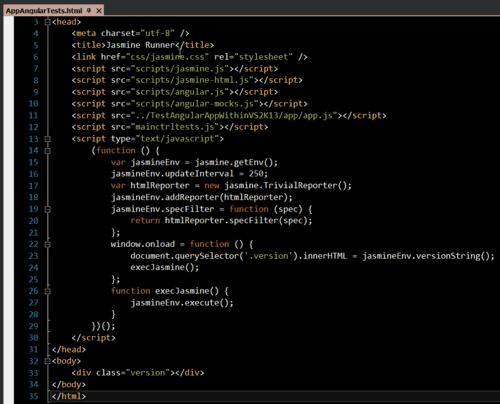Click jasmineEnv.versionString() on line 23
The width and height of the screenshot is (500, 404).
pyautogui.click(x=426, y=256)
